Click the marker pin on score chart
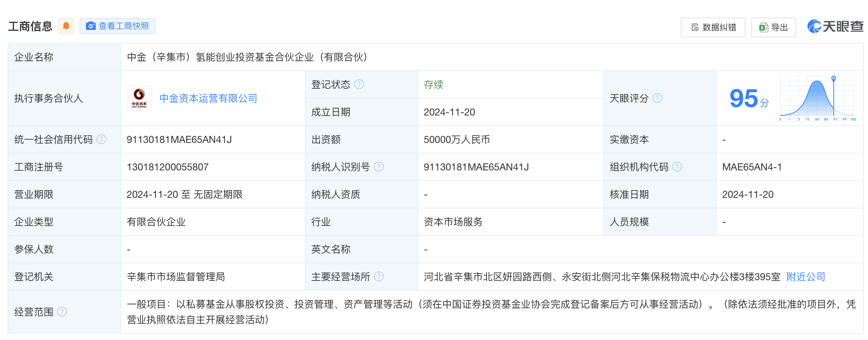 click(x=834, y=78)
